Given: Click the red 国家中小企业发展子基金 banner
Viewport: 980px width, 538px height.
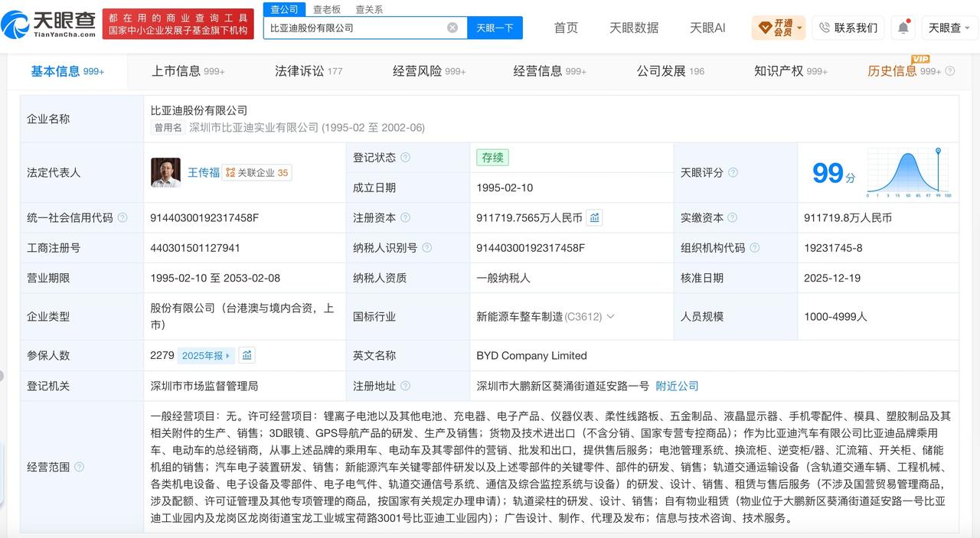Looking at the screenshot, I should point(178,24).
